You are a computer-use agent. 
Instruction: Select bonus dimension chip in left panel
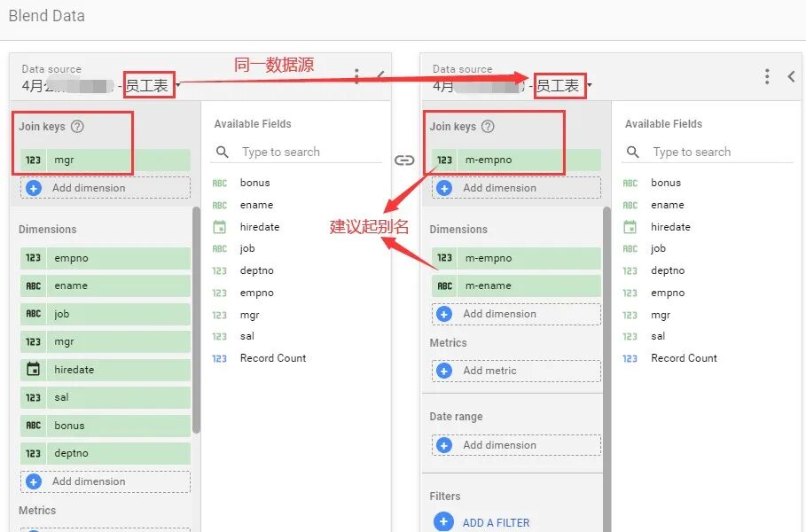click(x=106, y=426)
